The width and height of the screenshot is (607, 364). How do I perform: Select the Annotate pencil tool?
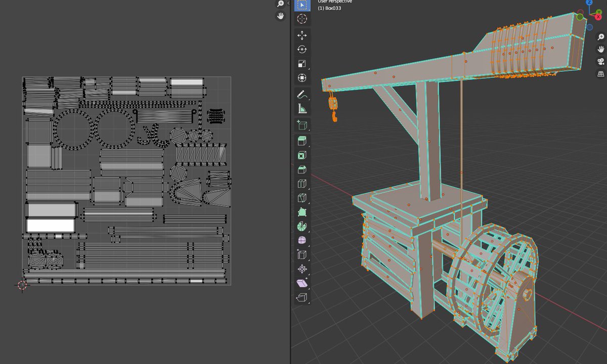pos(302,94)
